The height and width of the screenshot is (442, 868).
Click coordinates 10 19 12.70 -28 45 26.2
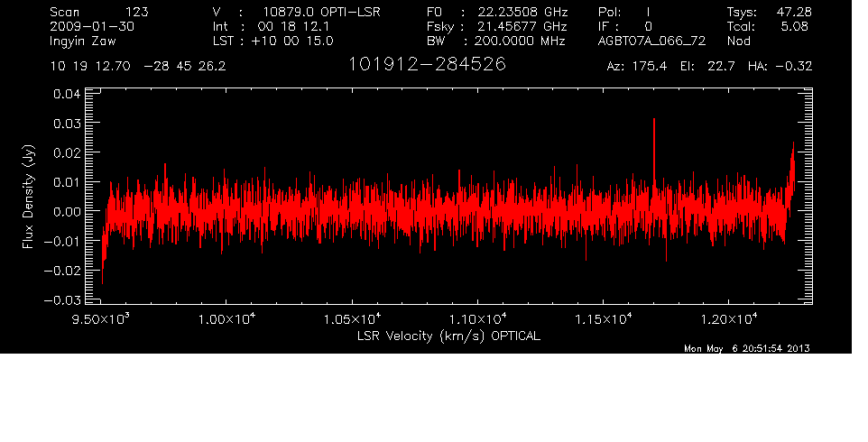point(138,66)
